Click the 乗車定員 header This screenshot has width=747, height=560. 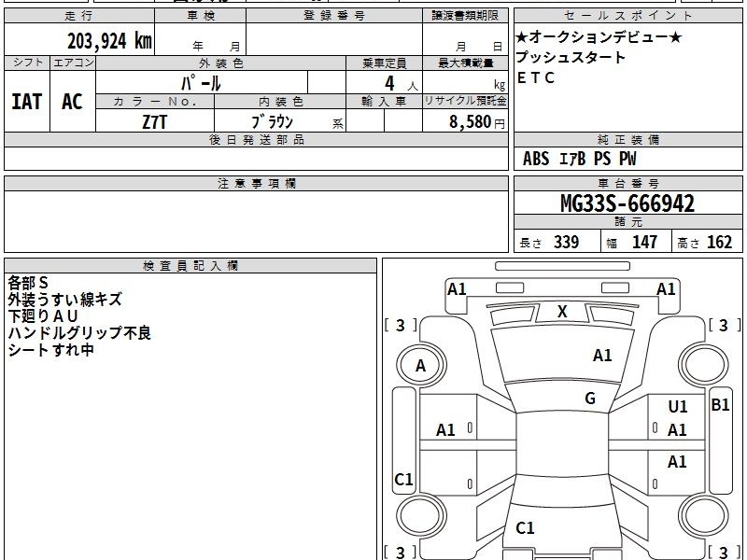[385, 63]
